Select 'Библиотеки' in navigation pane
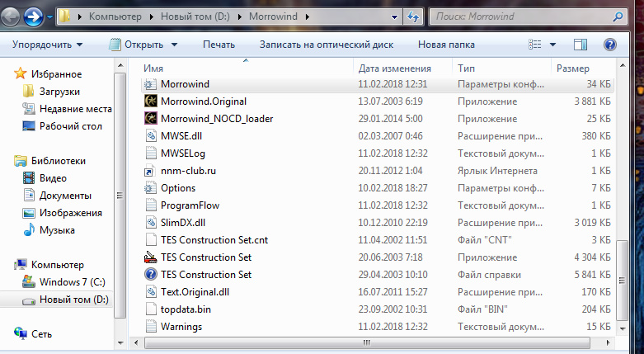The height and width of the screenshot is (354, 644). pos(59,160)
